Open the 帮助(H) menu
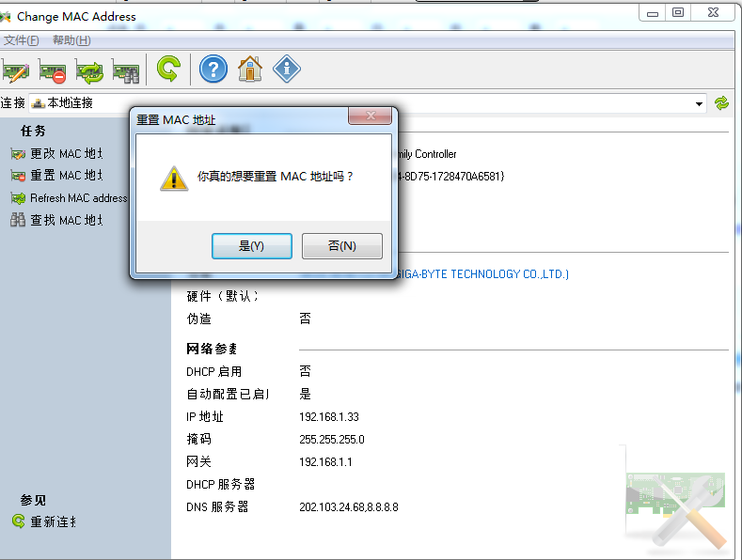Viewport: 742px width, 560px height. click(71, 40)
